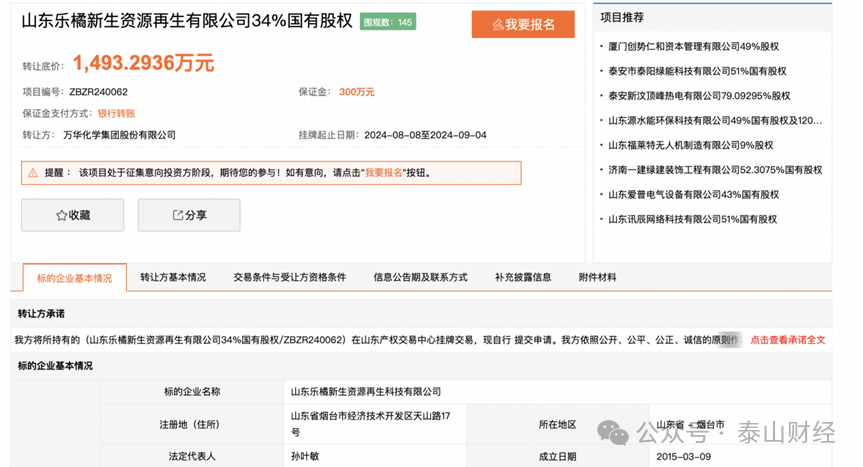Switch to the 转让方基本情况 tab

(173, 277)
